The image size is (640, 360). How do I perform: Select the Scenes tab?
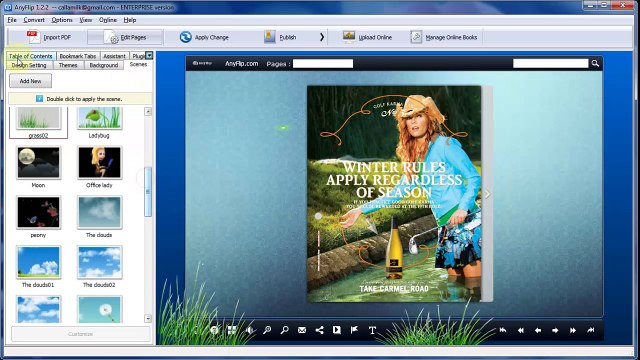(x=138, y=64)
